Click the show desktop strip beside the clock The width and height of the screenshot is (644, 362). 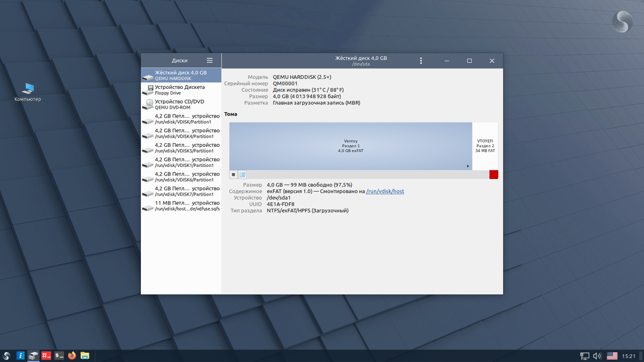coord(641,356)
